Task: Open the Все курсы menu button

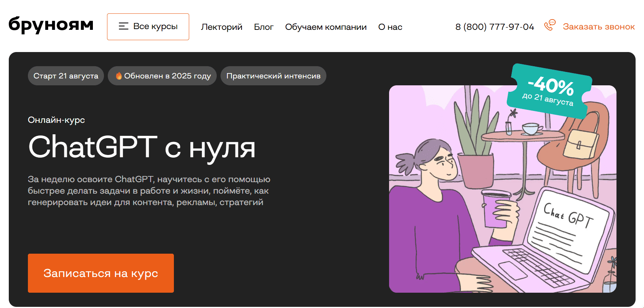Action: pos(148,27)
